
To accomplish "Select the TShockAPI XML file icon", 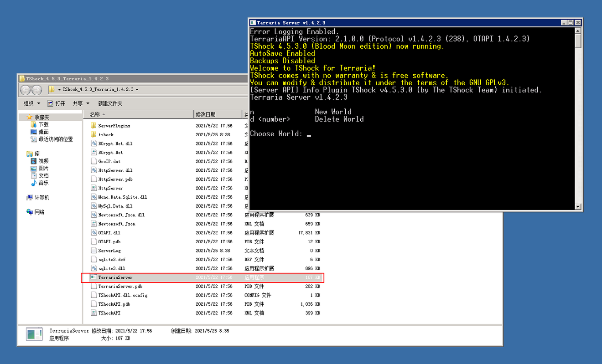I will (93, 313).
